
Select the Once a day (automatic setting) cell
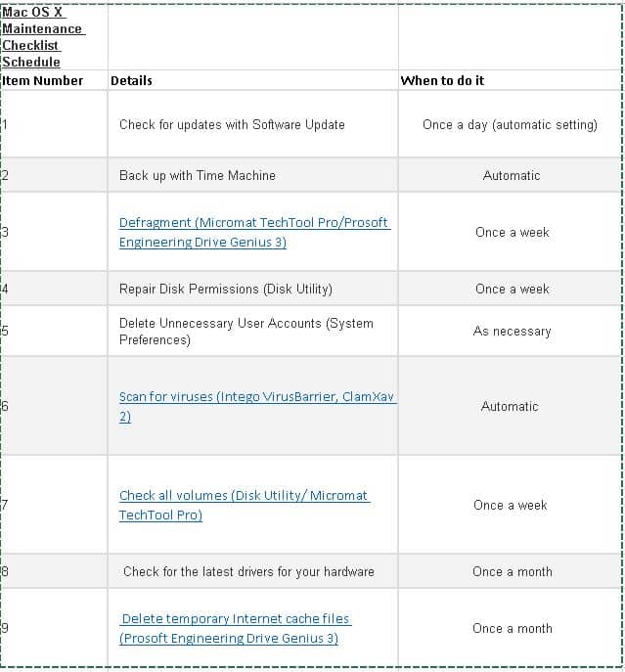tap(510, 124)
